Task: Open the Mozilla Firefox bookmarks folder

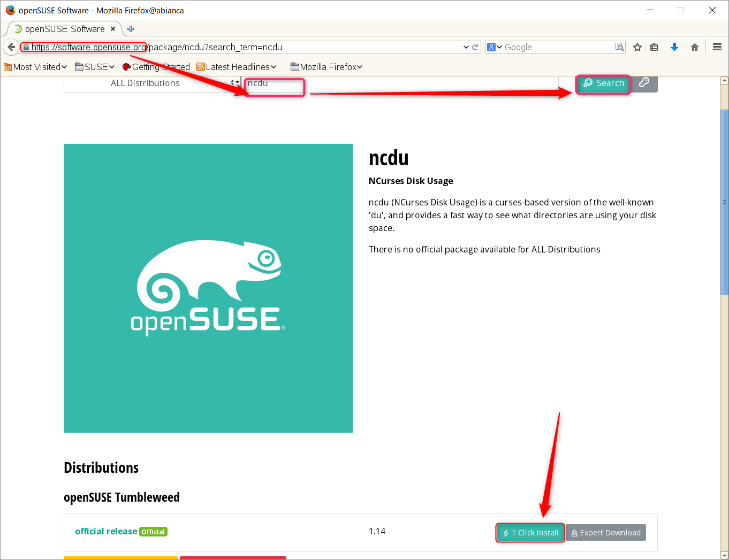Action: 326,67
